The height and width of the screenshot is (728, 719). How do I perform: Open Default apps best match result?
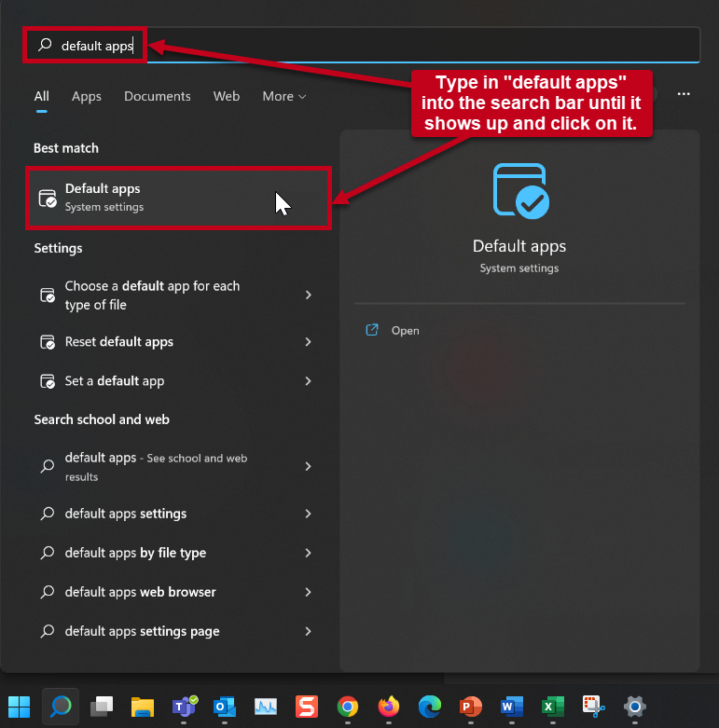click(178, 198)
